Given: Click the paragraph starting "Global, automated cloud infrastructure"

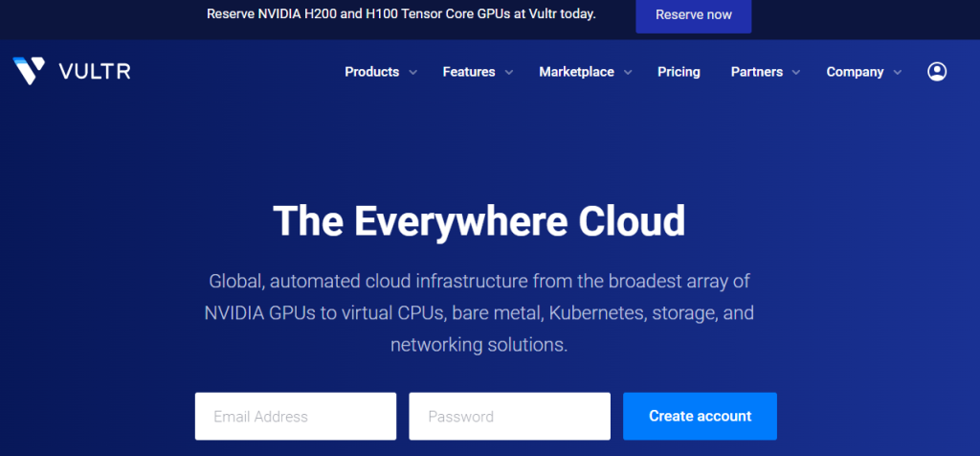Looking at the screenshot, I should (x=479, y=312).
